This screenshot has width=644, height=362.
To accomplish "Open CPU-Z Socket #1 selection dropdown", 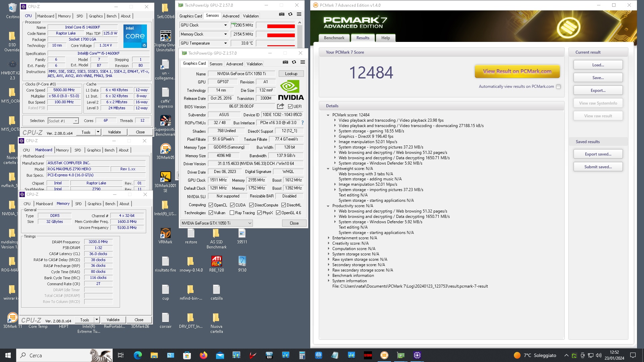I will point(63,121).
